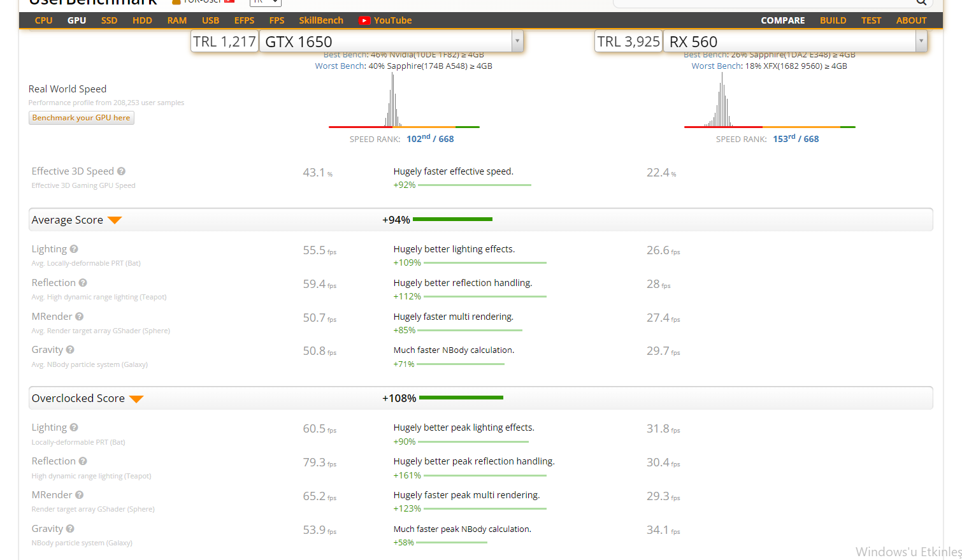This screenshot has height=560, width=962.
Task: Click Gravity help icon under Overclocked Score
Action: pyautogui.click(x=70, y=529)
